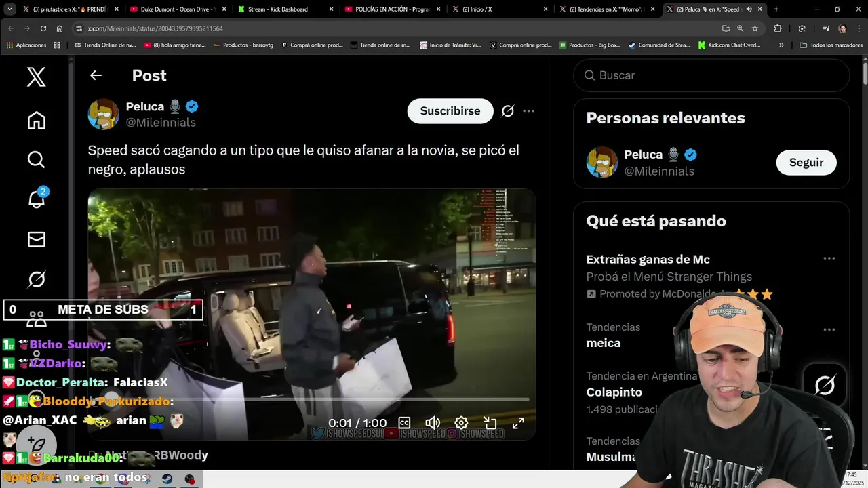Screen dimensions: 868x488
Task: Open Grok icon in X left sidebar
Action: coord(37,279)
